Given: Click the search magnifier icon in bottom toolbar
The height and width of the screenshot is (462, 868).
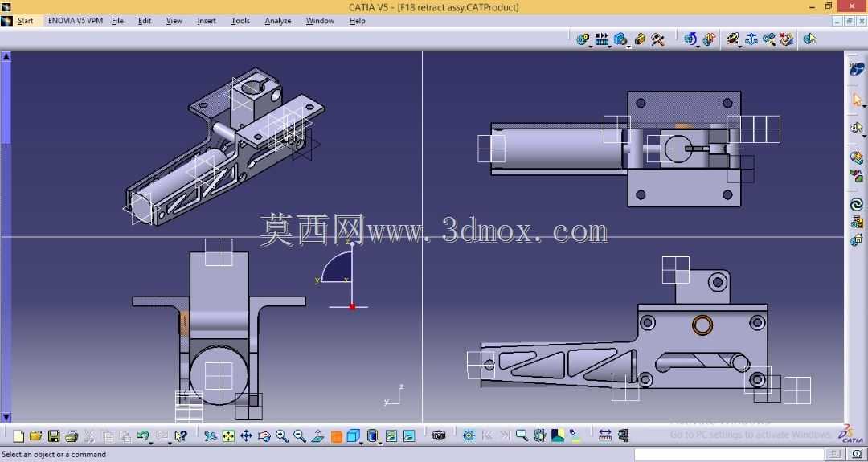Looking at the screenshot, I should pos(522,436).
